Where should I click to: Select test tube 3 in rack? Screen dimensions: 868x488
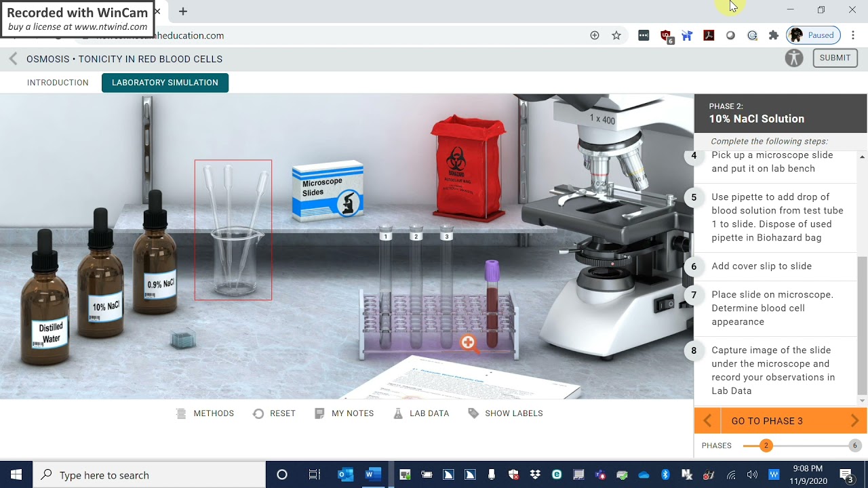pos(446,288)
